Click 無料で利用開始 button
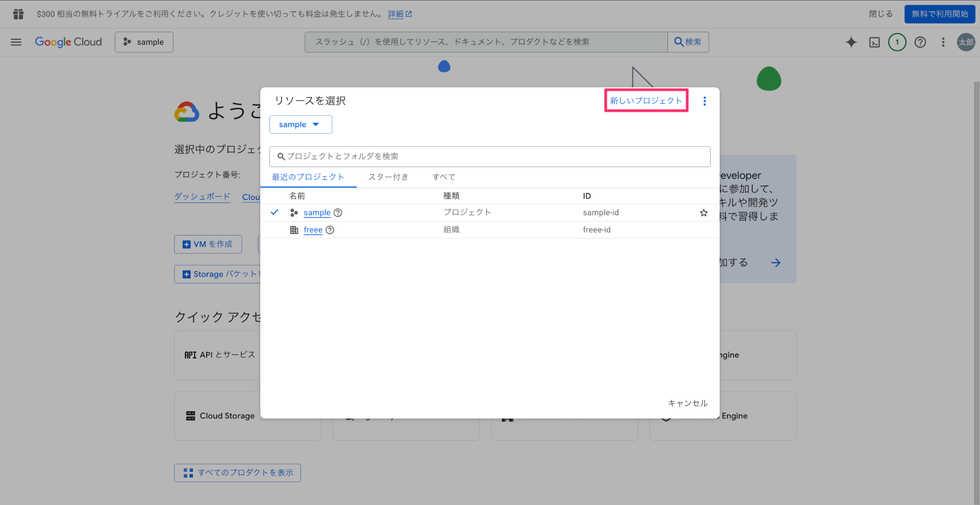This screenshot has width=980, height=505. coord(939,14)
